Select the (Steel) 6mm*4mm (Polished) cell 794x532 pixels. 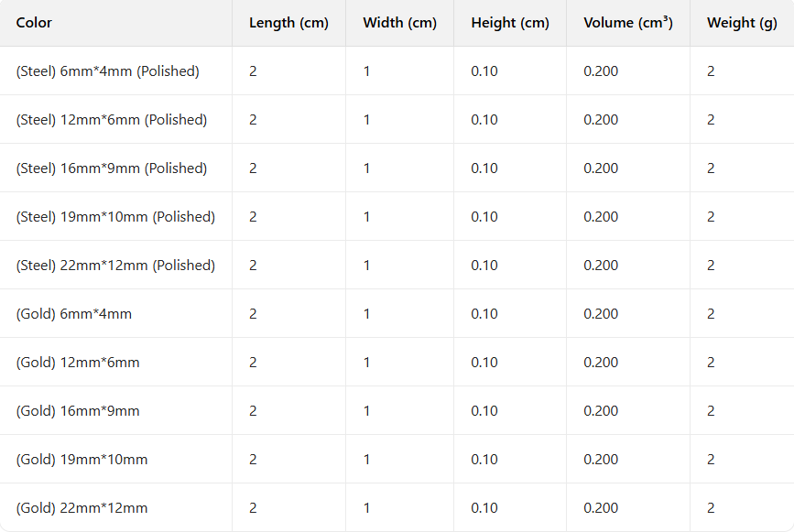pos(107,71)
